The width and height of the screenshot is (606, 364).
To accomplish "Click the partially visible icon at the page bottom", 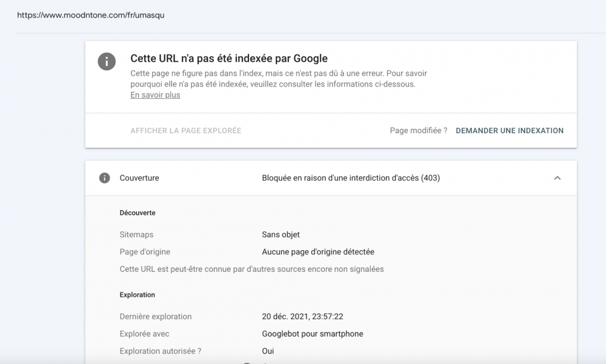I will pyautogui.click(x=246, y=362).
